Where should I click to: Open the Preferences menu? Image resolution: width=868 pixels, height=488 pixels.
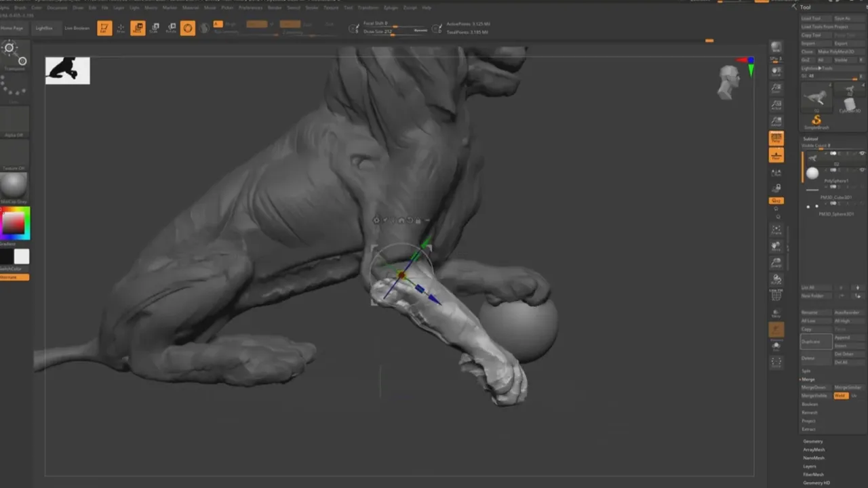tap(250, 7)
